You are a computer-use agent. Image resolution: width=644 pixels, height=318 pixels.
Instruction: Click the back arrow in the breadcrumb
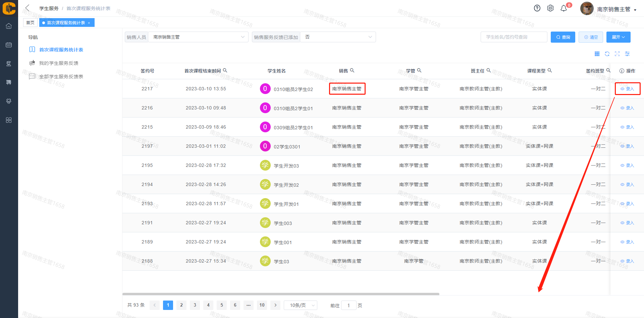click(x=28, y=8)
